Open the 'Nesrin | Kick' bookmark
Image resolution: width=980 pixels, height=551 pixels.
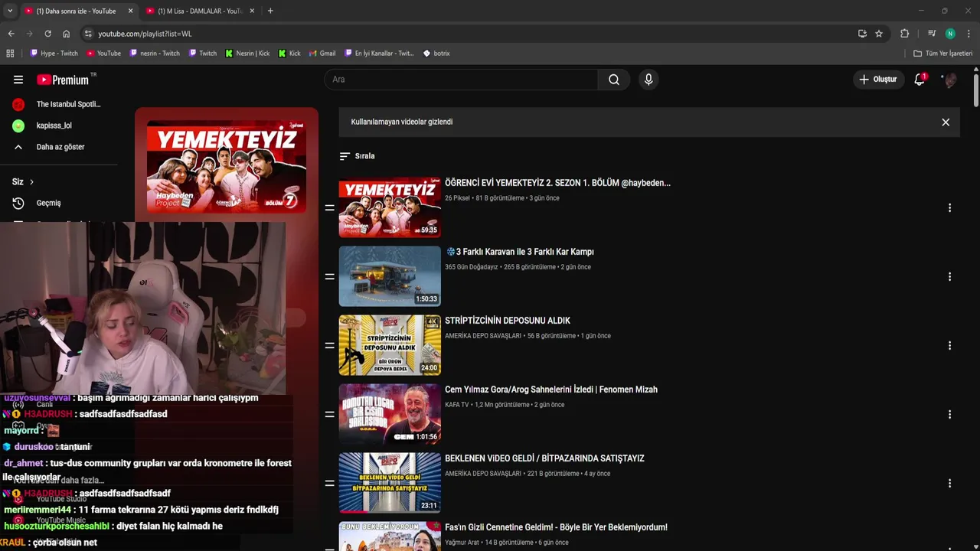click(247, 54)
